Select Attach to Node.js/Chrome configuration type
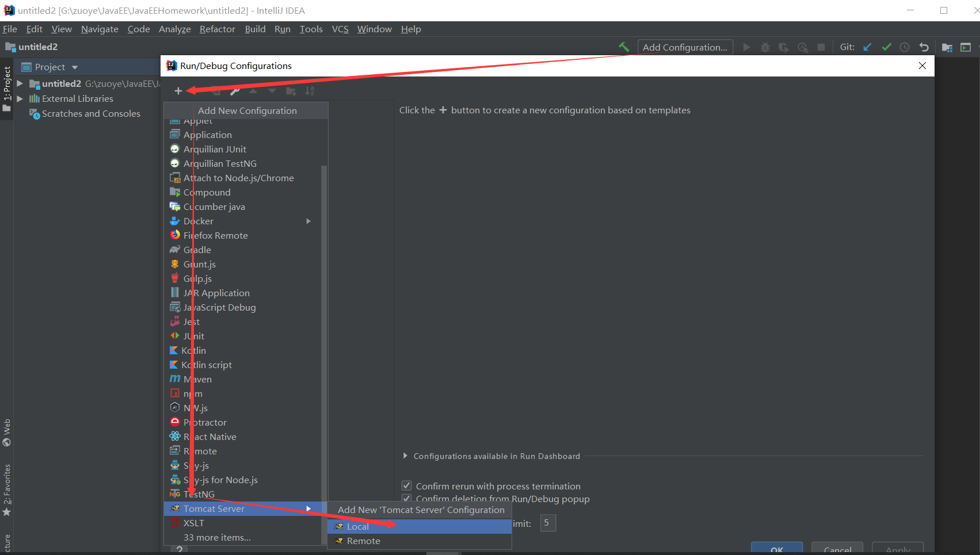The height and width of the screenshot is (555, 980). tap(246, 178)
